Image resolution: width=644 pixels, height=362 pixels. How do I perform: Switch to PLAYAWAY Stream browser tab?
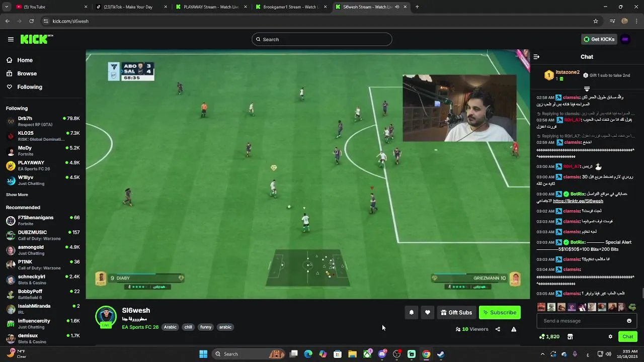coord(211,7)
